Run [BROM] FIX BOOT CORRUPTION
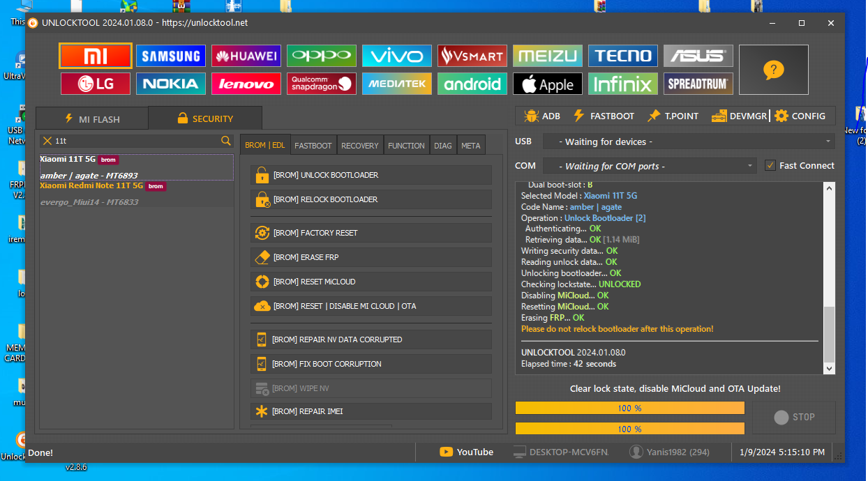The width and height of the screenshot is (868, 481). point(371,364)
